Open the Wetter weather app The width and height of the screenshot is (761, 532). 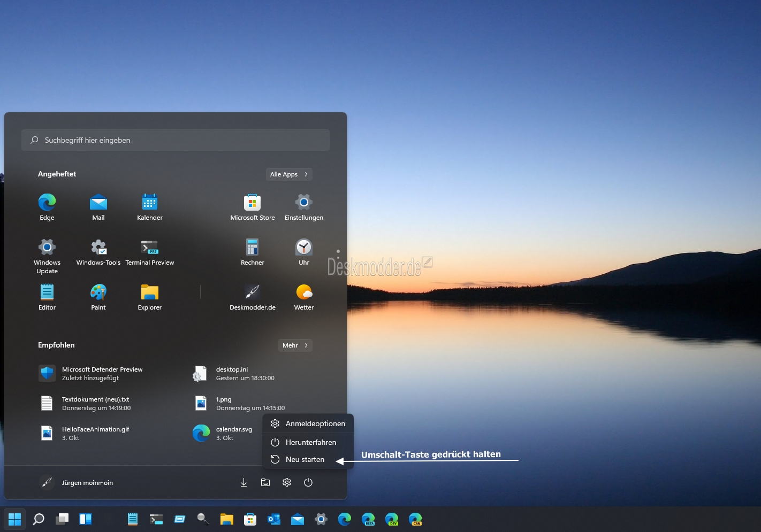[304, 297]
